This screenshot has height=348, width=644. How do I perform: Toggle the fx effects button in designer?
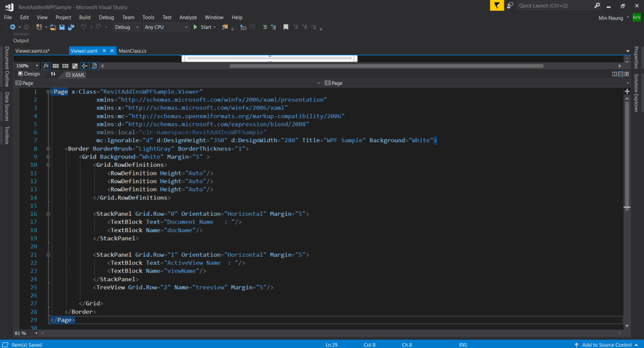[46, 65]
